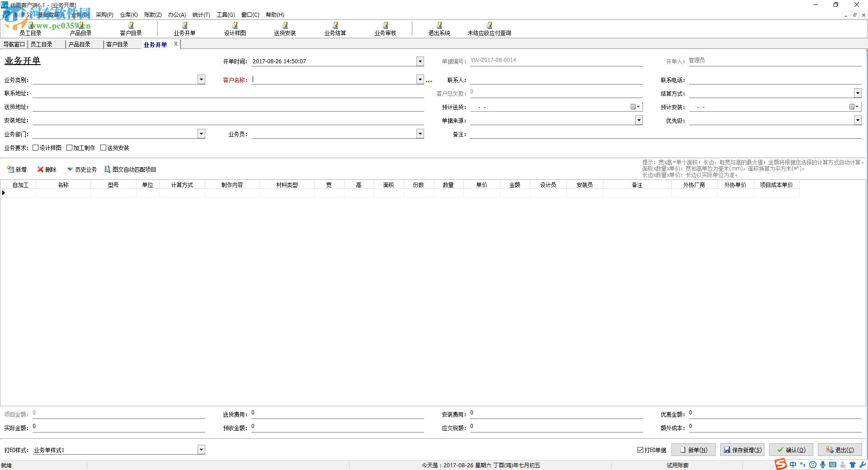Click the 联系电话 input field

[775, 80]
